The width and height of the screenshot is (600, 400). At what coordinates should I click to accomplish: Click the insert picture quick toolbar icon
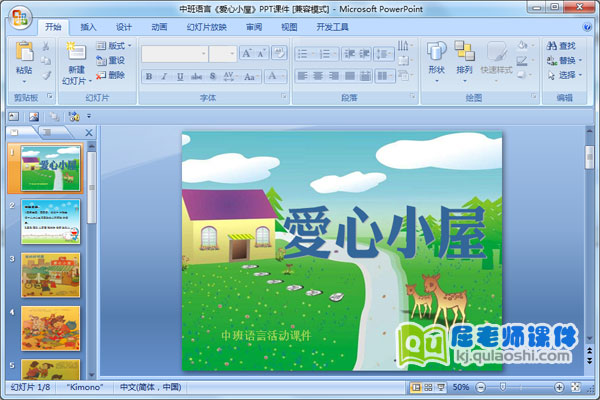(34, 116)
